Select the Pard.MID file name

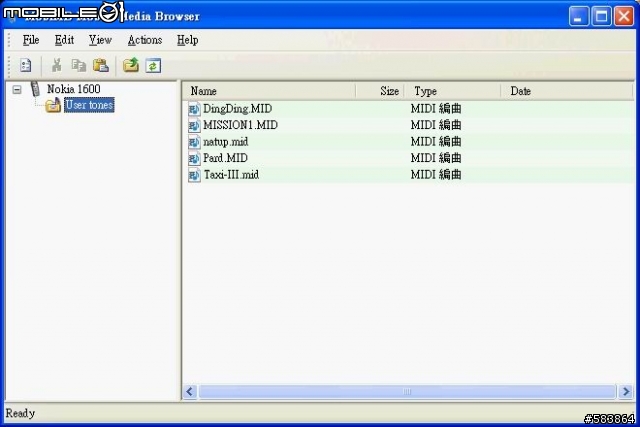(x=225, y=158)
